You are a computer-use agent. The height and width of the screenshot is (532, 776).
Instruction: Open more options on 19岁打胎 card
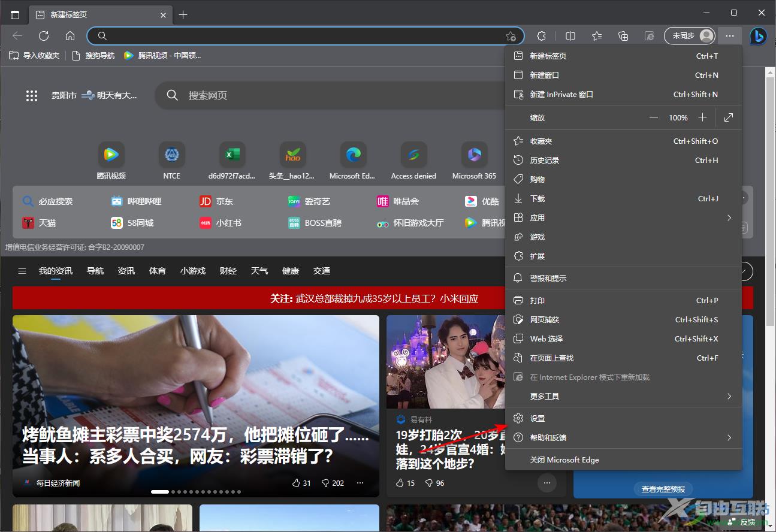click(x=546, y=483)
